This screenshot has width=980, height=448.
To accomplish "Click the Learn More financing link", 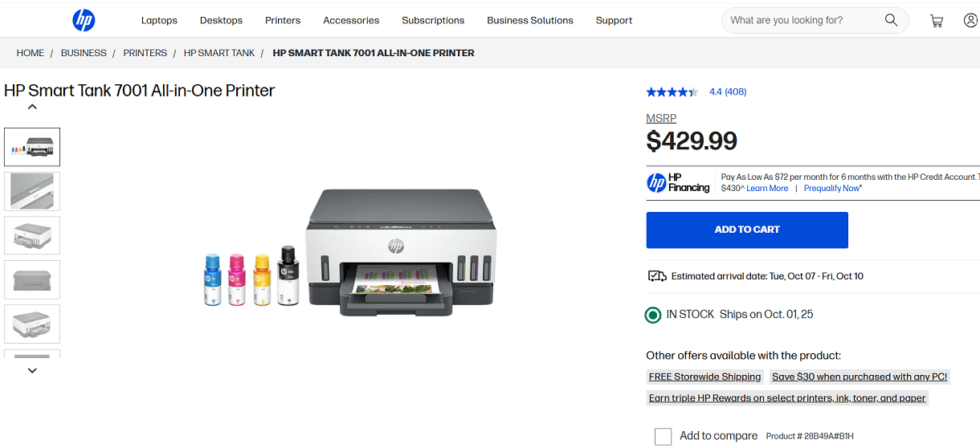I will point(767,188).
